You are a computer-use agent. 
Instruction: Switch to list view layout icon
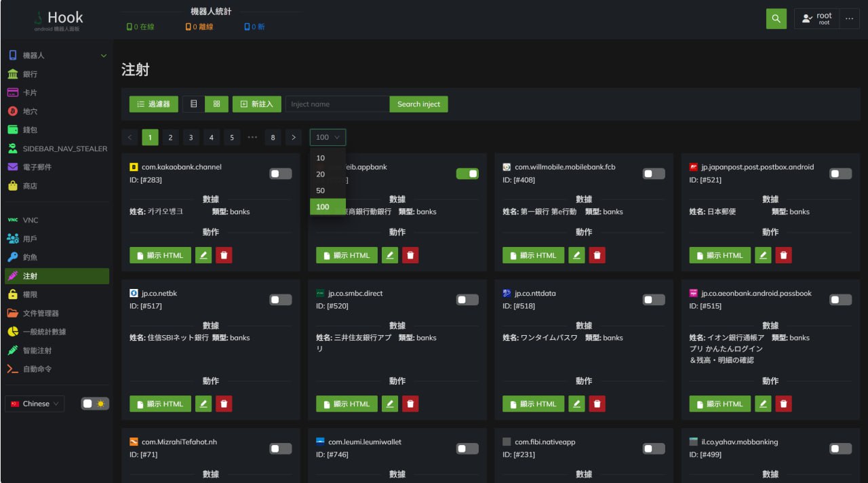tap(194, 104)
